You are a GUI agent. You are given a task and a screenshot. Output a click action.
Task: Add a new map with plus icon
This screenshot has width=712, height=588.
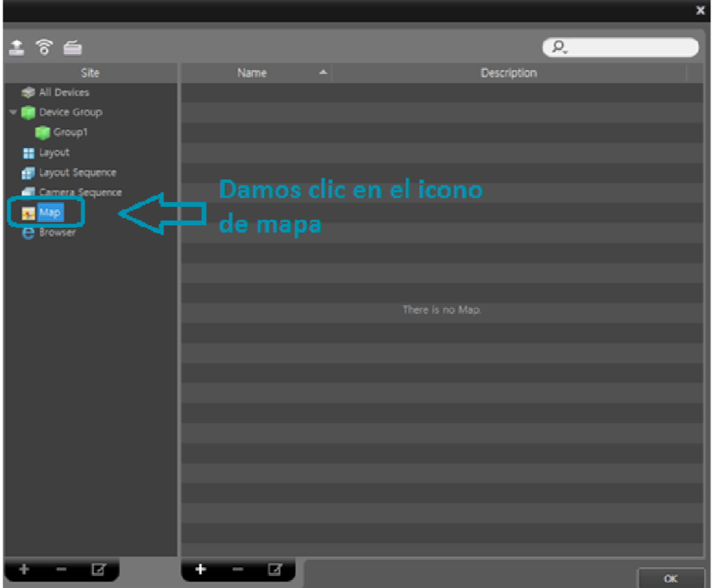200,569
